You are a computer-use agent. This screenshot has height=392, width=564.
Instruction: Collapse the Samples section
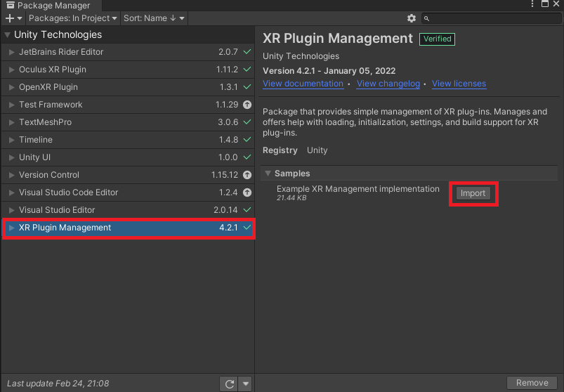point(268,174)
